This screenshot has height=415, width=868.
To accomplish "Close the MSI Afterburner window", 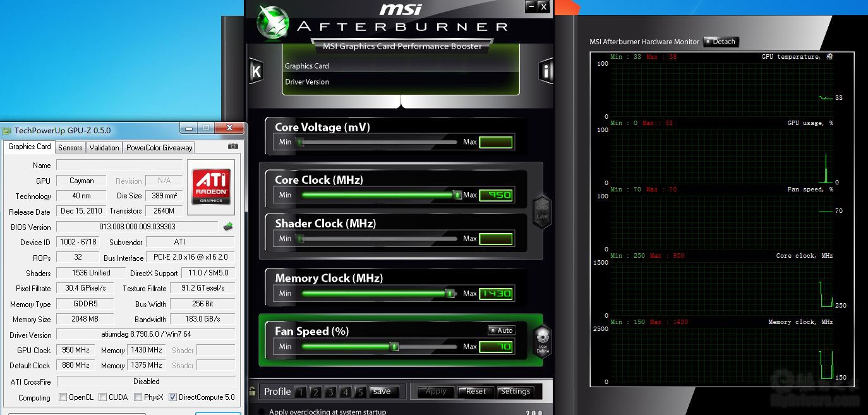I will [543, 7].
